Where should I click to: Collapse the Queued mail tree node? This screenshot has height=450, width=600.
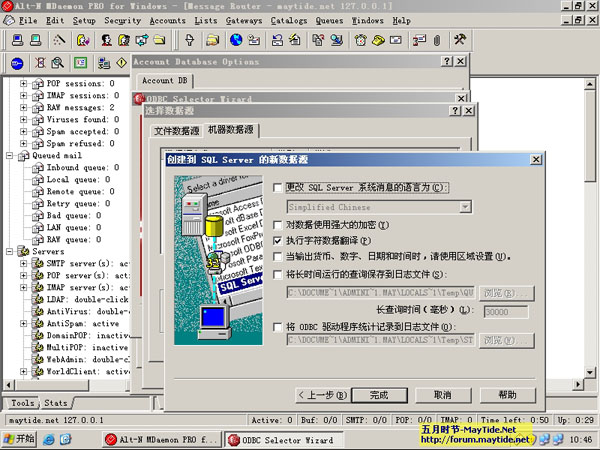click(9, 155)
